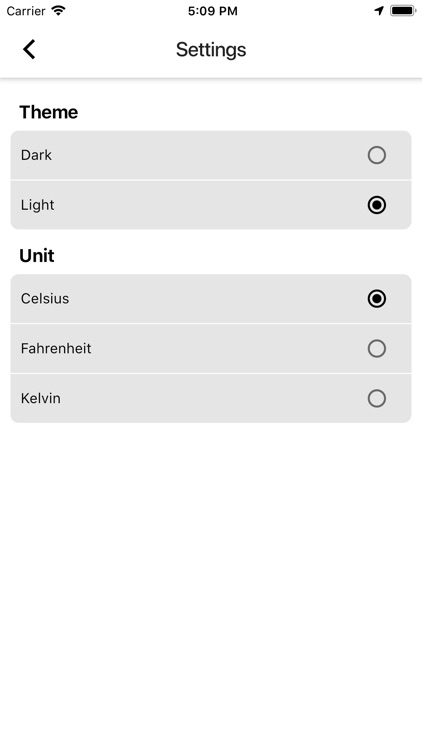Click the battery indicator icon
422x750 pixels.
[x=402, y=11]
